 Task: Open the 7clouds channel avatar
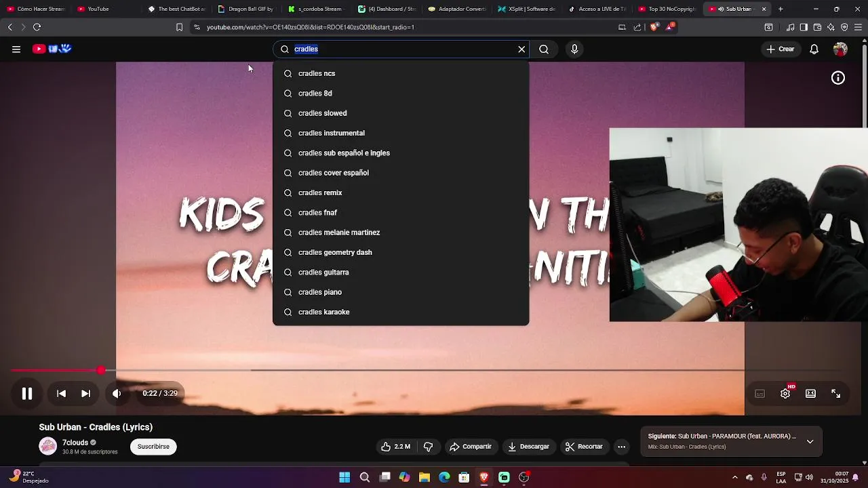point(48,446)
